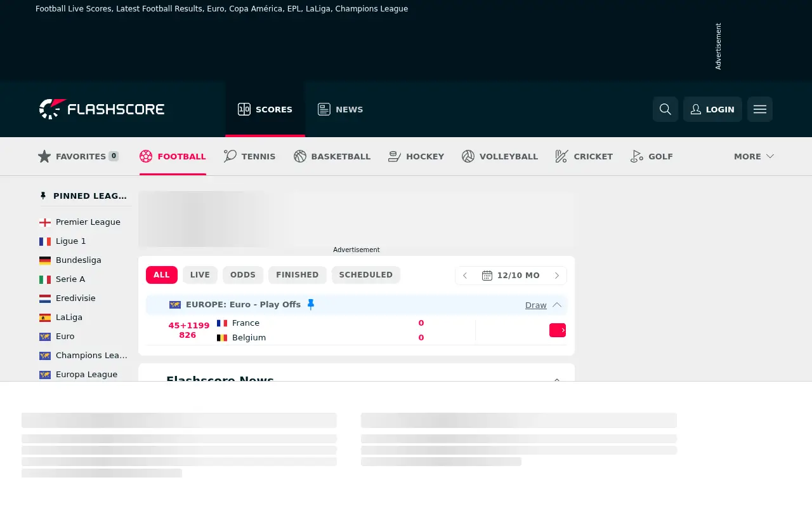Click the LaLiga Spain flag icon
The height and width of the screenshot is (508, 812).
pyautogui.click(x=45, y=317)
